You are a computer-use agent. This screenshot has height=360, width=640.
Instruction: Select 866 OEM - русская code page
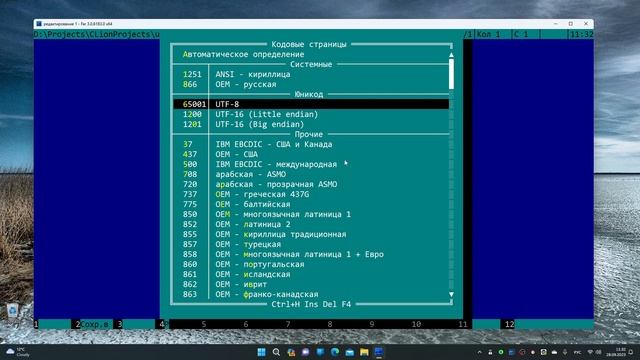[311, 84]
